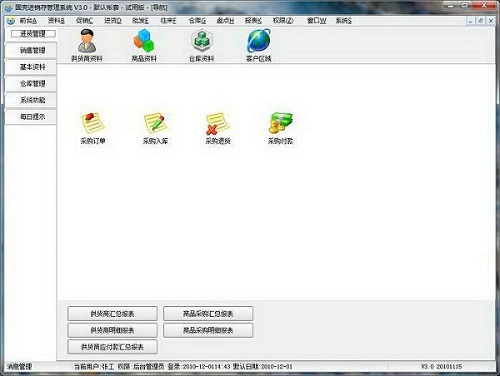This screenshot has width=500, height=376.
Task: Click the 商品采购明细报表 button
Action: coord(208,330)
